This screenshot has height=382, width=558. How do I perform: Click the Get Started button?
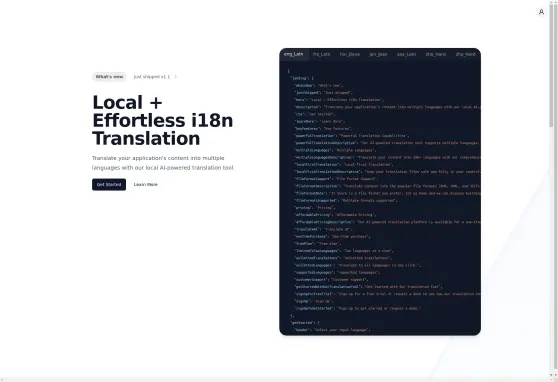tap(109, 184)
